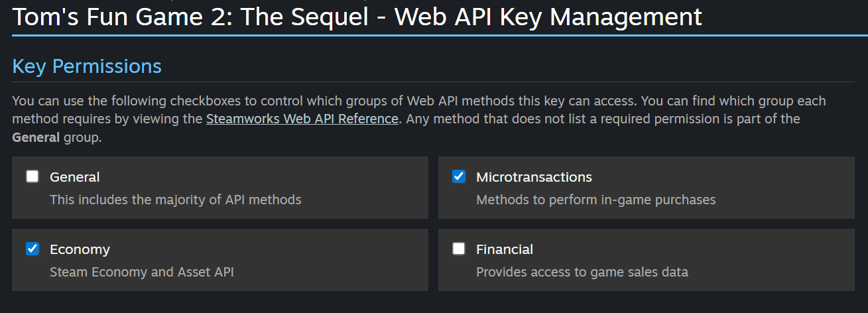Uncheck the Microtransactions checkbox

point(459,176)
